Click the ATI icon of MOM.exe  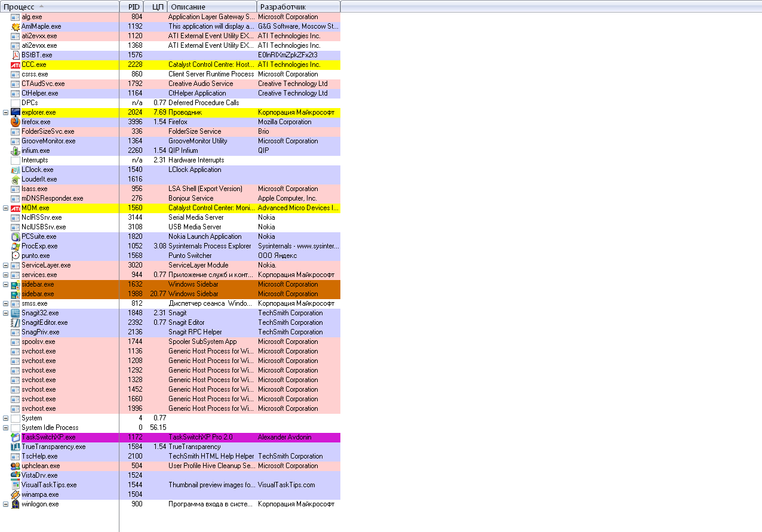pos(16,208)
